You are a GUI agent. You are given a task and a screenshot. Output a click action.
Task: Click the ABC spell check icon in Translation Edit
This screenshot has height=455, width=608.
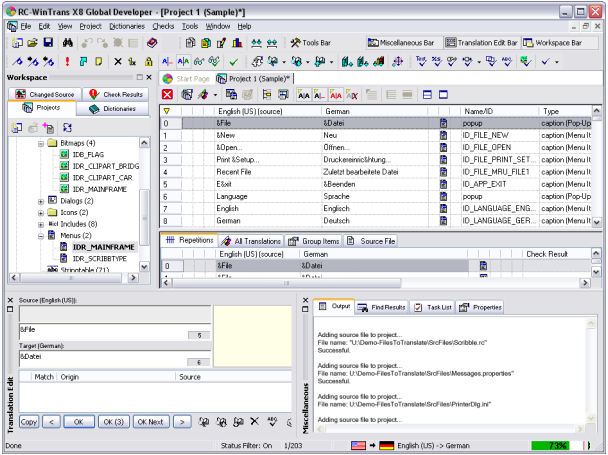272,421
